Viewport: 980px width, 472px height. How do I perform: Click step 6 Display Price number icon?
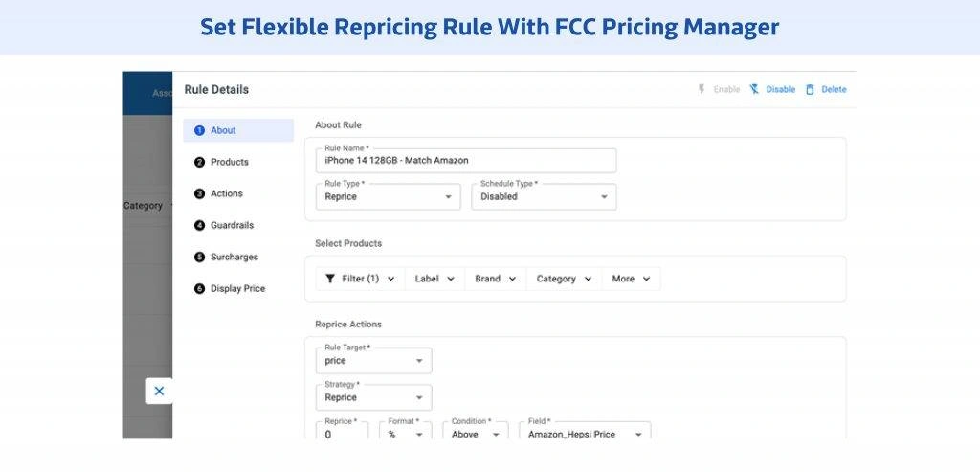click(199, 288)
